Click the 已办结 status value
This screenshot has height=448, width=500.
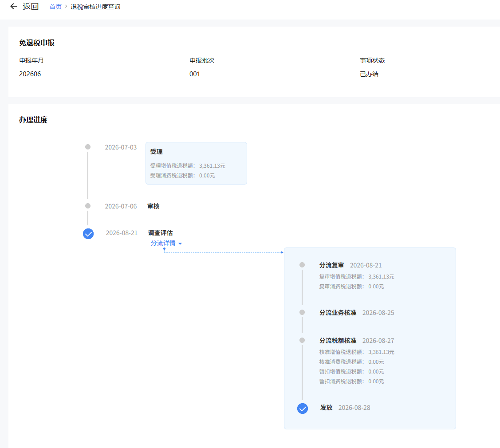pyautogui.click(x=369, y=74)
